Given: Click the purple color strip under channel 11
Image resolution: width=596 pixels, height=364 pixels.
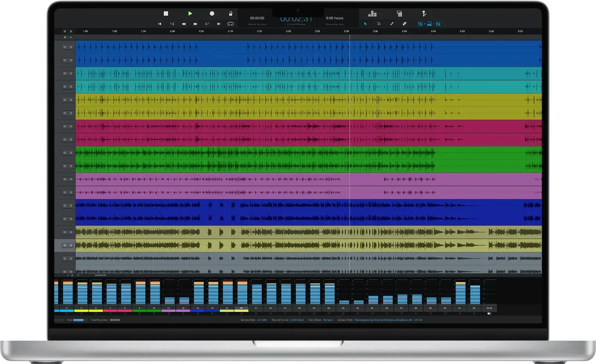Looking at the screenshot, I should [x=168, y=311].
